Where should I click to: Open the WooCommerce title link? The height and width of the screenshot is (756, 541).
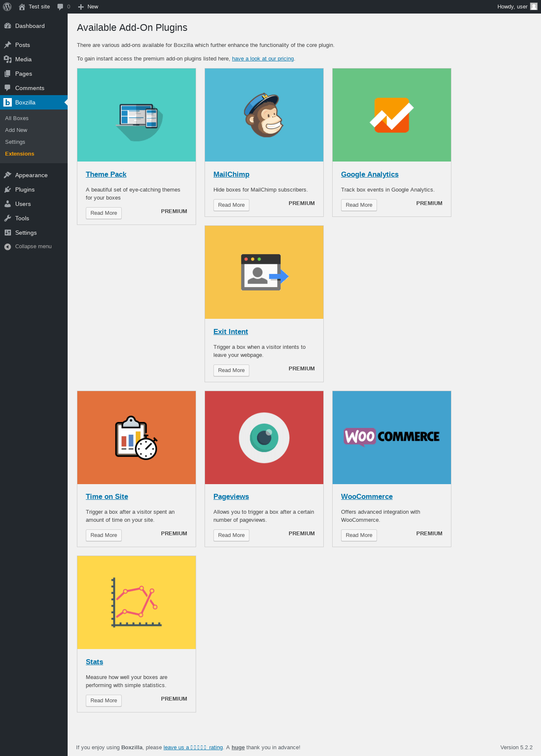pos(367,496)
